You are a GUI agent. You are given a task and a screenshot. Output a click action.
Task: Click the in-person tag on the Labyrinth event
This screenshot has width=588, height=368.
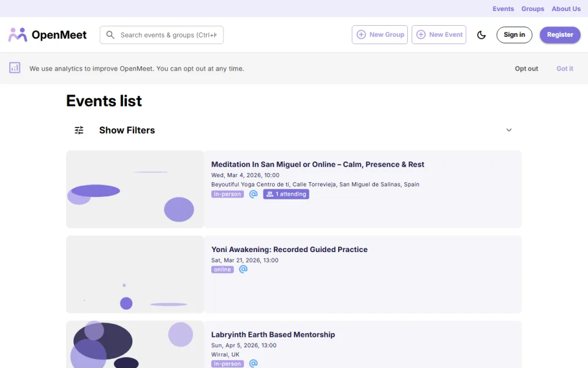coord(227,364)
